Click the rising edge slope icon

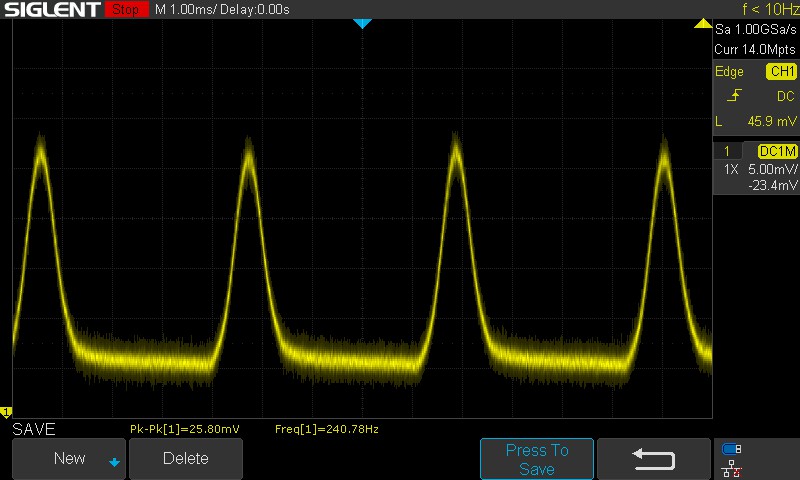(x=735, y=96)
